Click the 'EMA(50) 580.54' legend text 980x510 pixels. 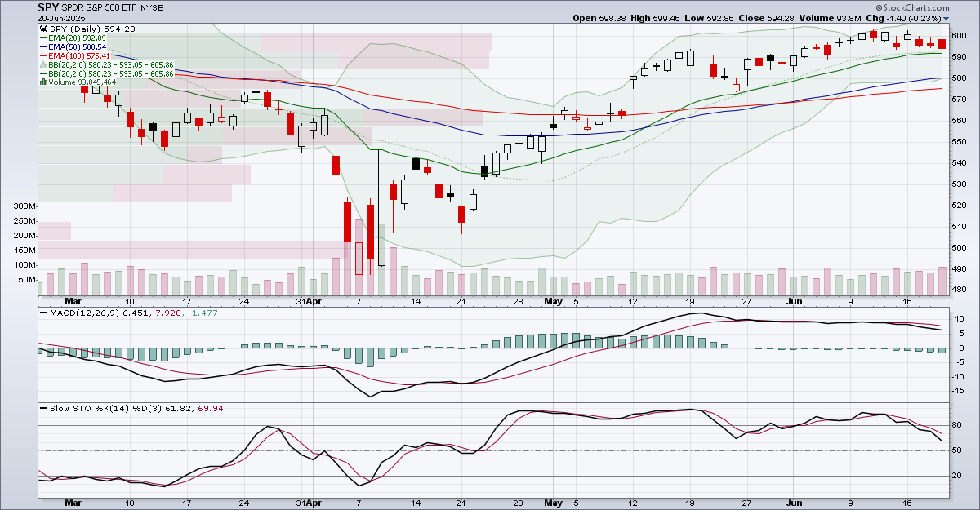[x=77, y=47]
